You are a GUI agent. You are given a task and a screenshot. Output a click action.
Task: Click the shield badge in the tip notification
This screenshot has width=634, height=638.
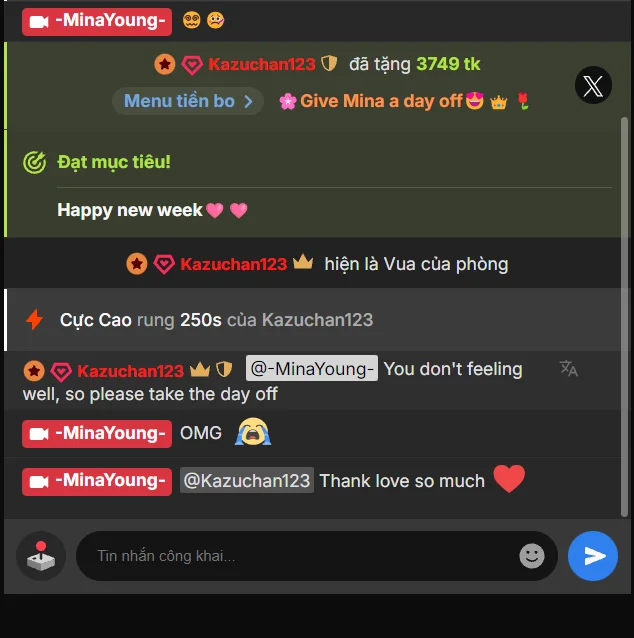[329, 63]
